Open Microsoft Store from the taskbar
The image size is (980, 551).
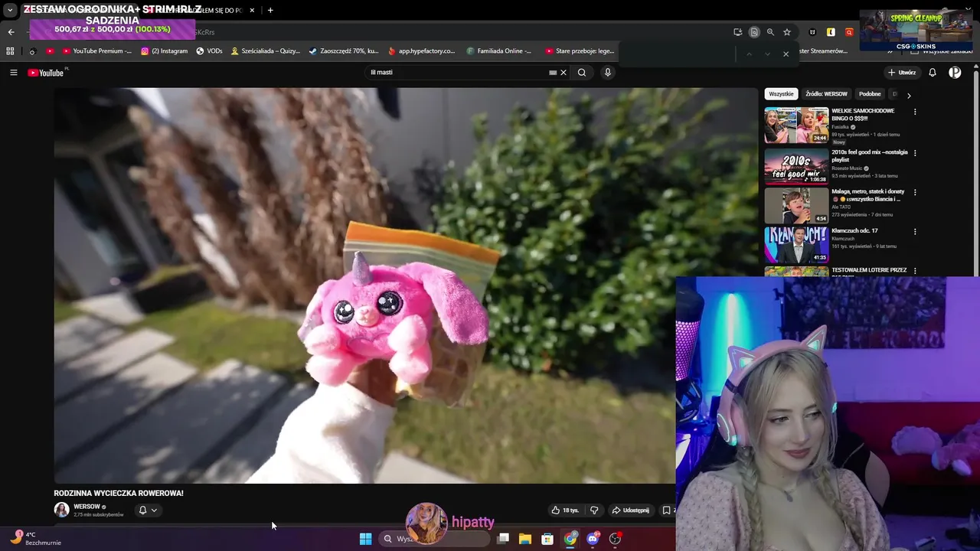[x=547, y=539]
